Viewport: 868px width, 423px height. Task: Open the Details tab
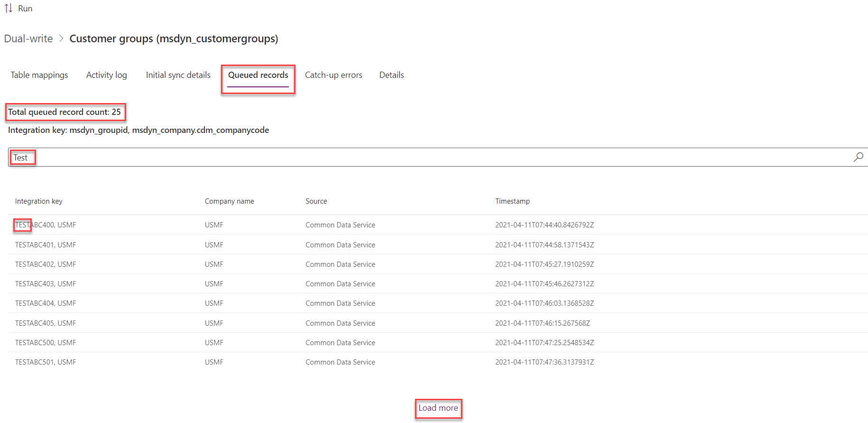coord(392,75)
